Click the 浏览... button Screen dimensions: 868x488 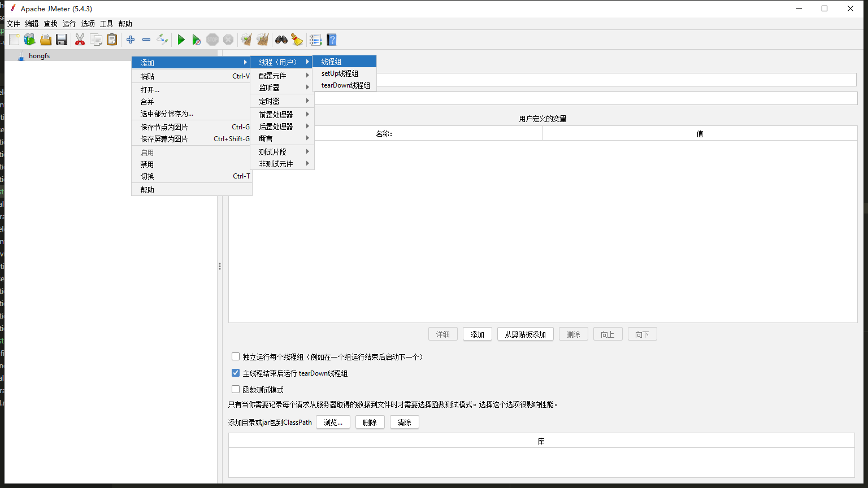(333, 422)
